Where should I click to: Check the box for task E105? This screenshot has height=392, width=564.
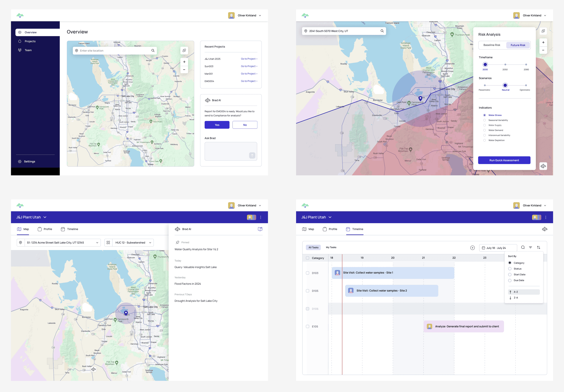coord(307,327)
